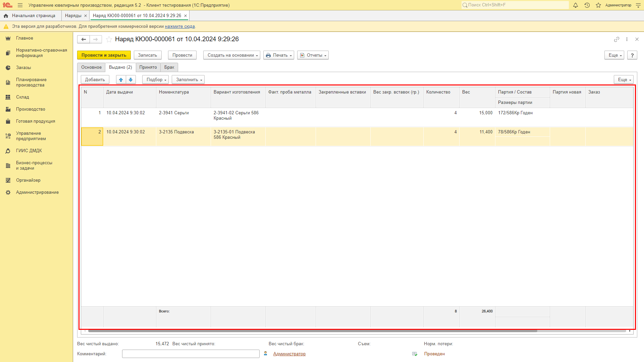Open the Администратор responsible link
Screen dimensions: 644x362
pyautogui.click(x=289, y=354)
